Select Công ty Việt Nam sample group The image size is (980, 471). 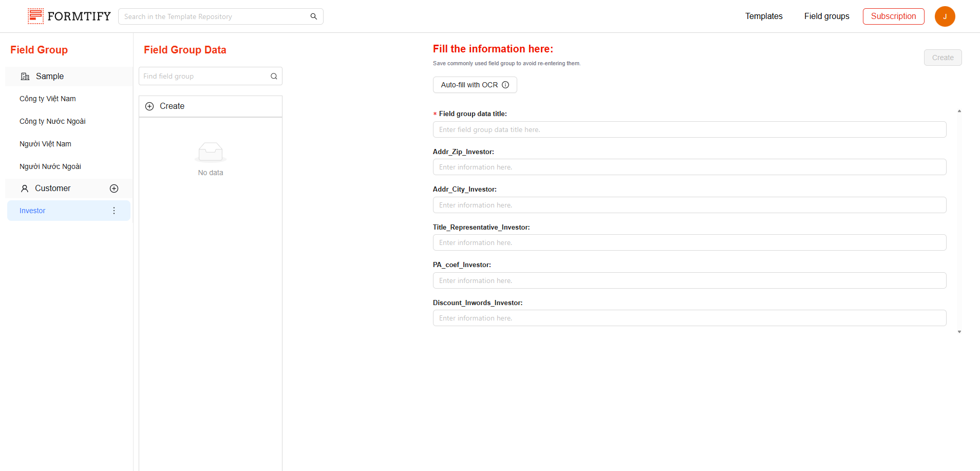[x=48, y=99]
